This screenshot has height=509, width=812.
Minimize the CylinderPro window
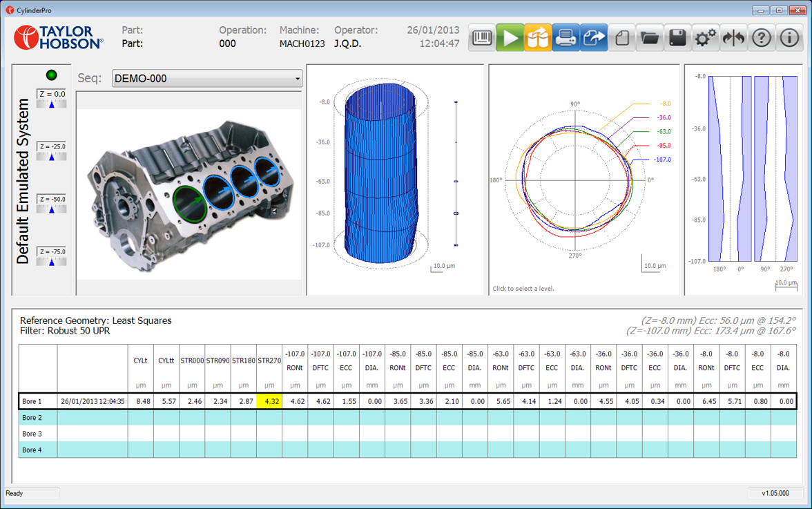761,10
